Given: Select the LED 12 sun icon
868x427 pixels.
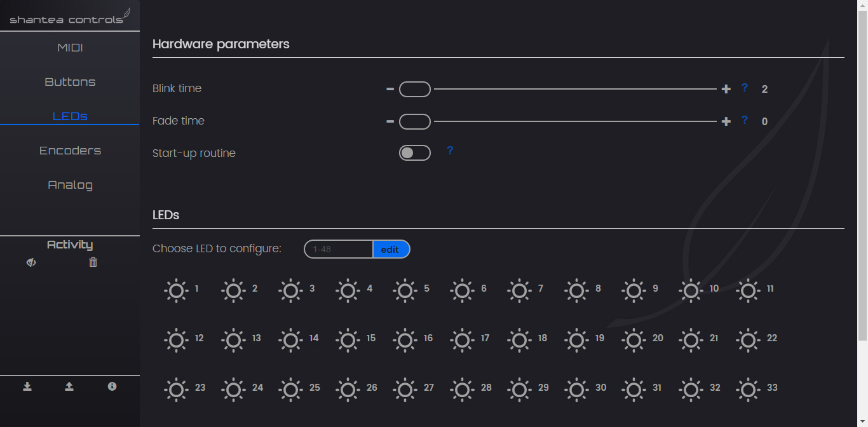Looking at the screenshot, I should 177,340.
